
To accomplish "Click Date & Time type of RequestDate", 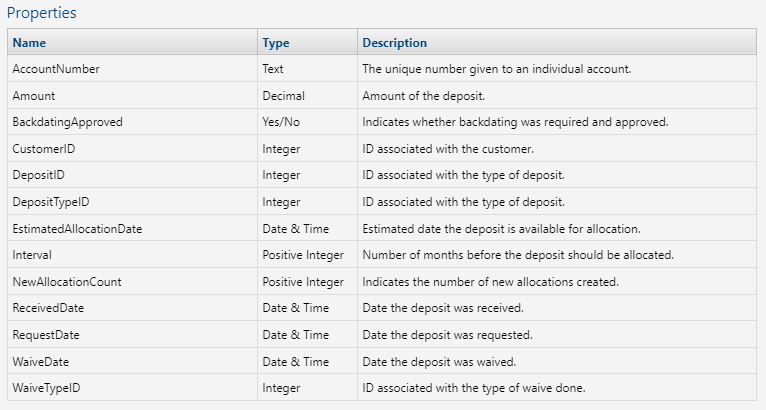I will 296,335.
